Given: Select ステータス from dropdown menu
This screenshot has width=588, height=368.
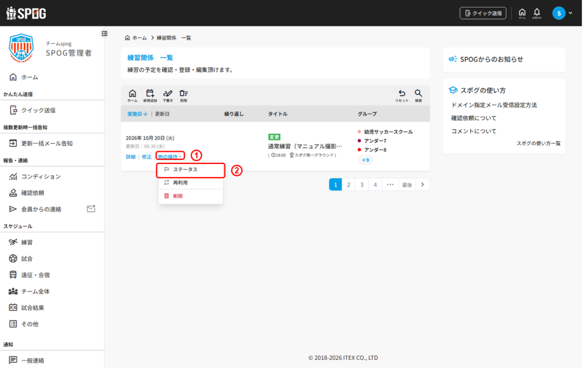Looking at the screenshot, I should click(x=191, y=170).
